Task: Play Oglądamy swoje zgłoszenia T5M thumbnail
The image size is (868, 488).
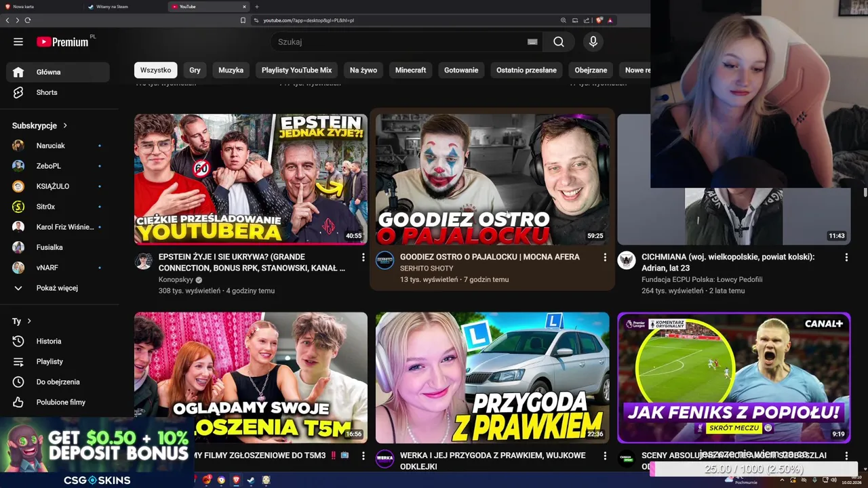Action: tap(251, 378)
